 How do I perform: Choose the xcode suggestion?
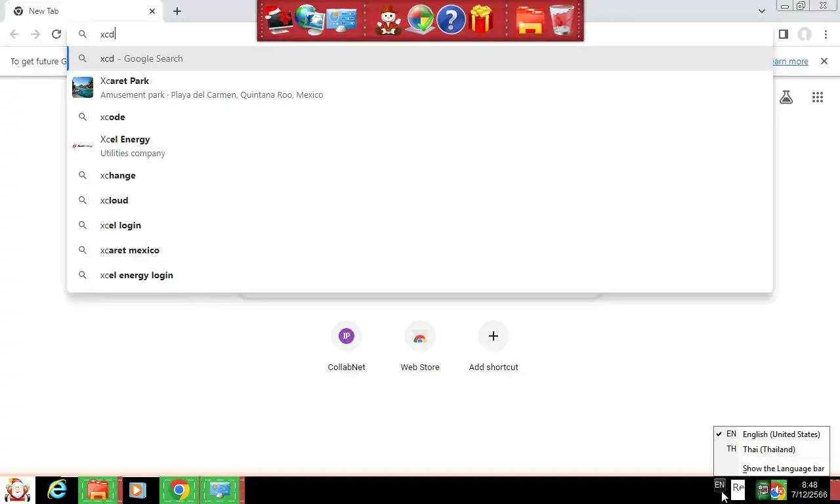click(x=420, y=117)
